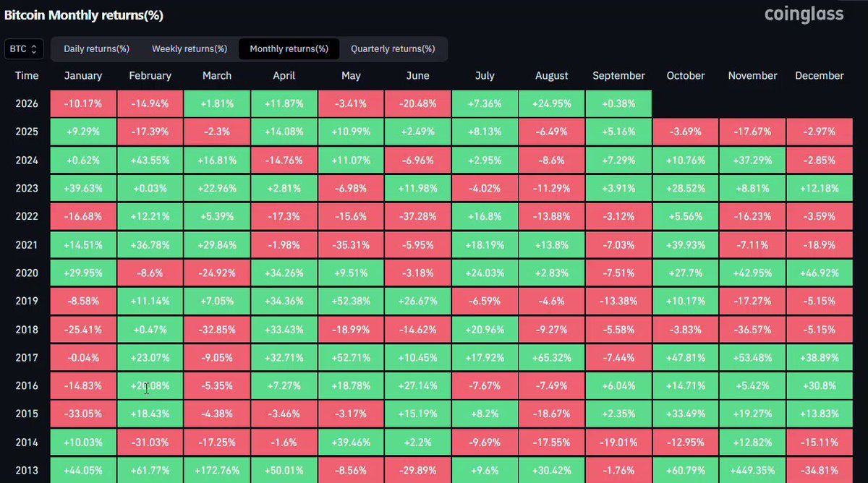Click the 2016 June cell showing +27.14%
The width and height of the screenshot is (868, 483).
pyautogui.click(x=418, y=385)
